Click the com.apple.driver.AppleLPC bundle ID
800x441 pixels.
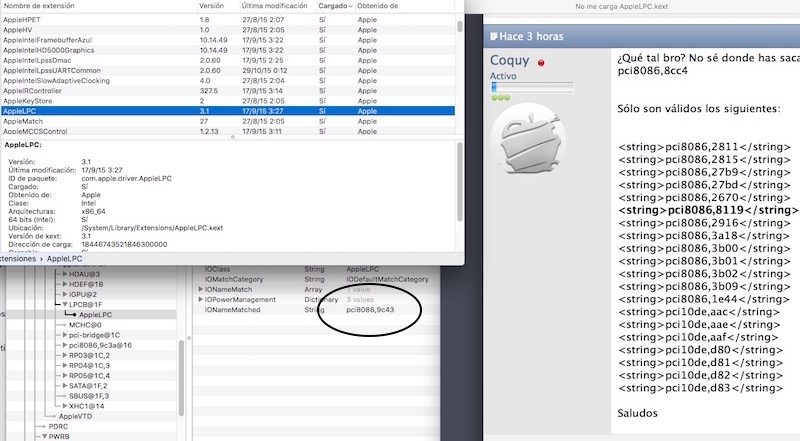[127, 178]
